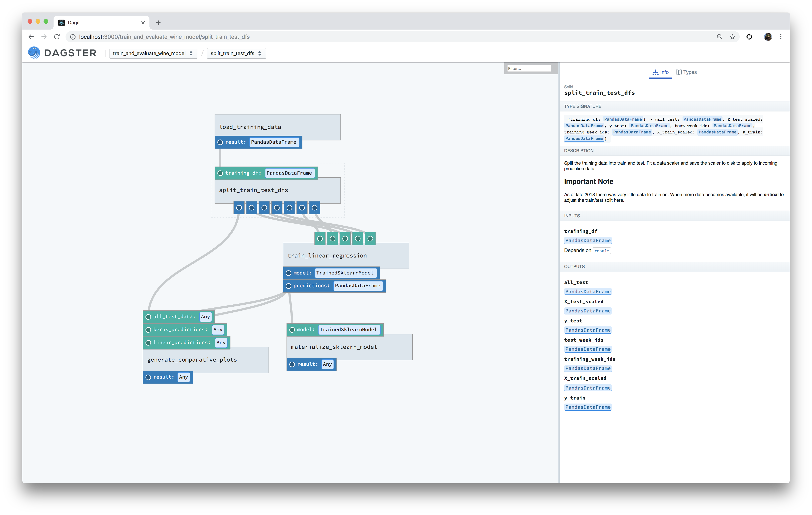Open the PandasDataFrame link under all_test output
The height and width of the screenshot is (515, 812).
tap(588, 291)
